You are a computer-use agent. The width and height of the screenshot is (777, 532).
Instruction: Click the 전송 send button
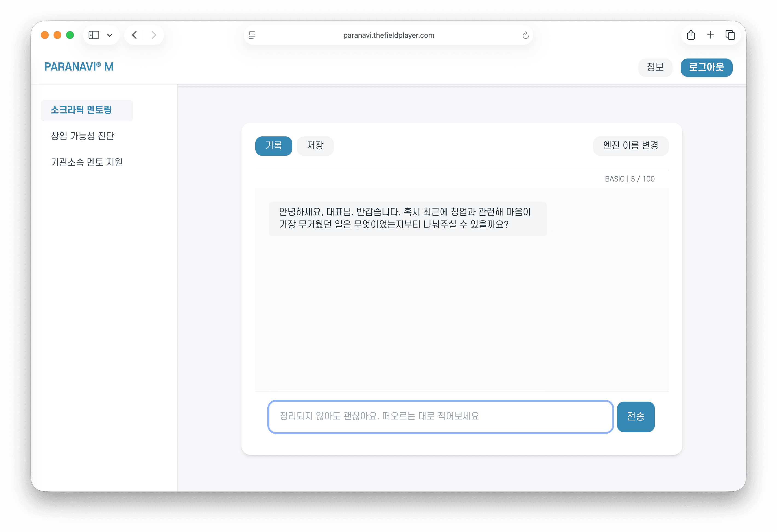pyautogui.click(x=636, y=417)
